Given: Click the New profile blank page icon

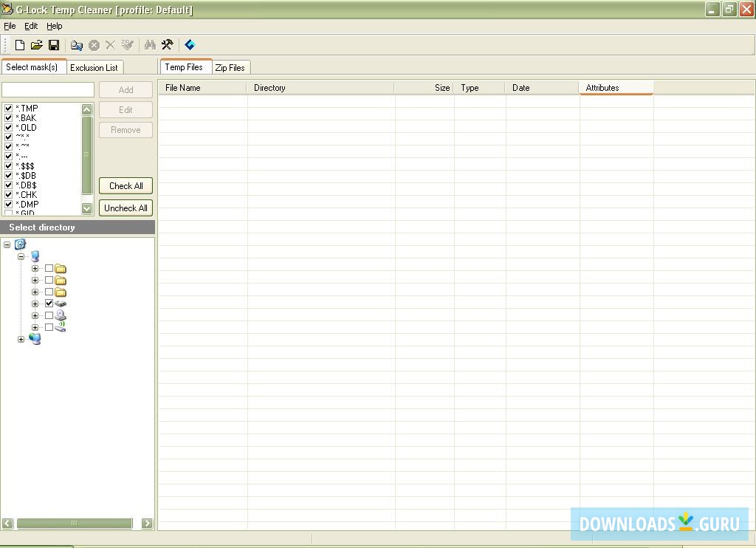Looking at the screenshot, I should [20, 45].
